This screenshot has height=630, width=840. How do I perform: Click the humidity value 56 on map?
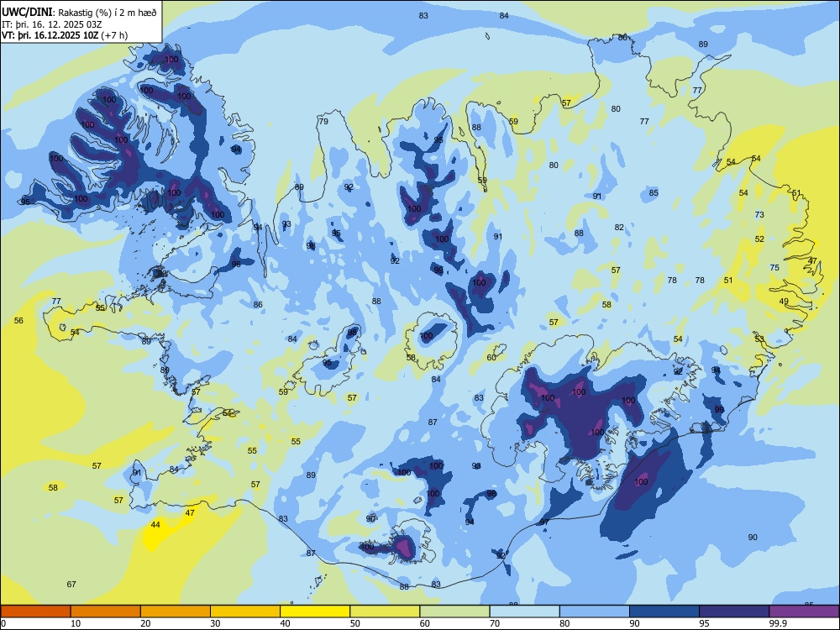[x=18, y=320]
